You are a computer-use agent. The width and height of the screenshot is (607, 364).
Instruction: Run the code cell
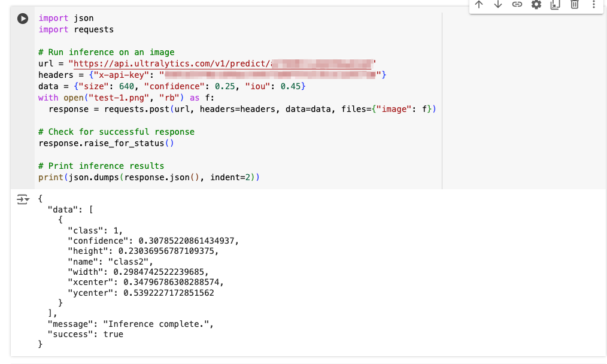tap(22, 19)
